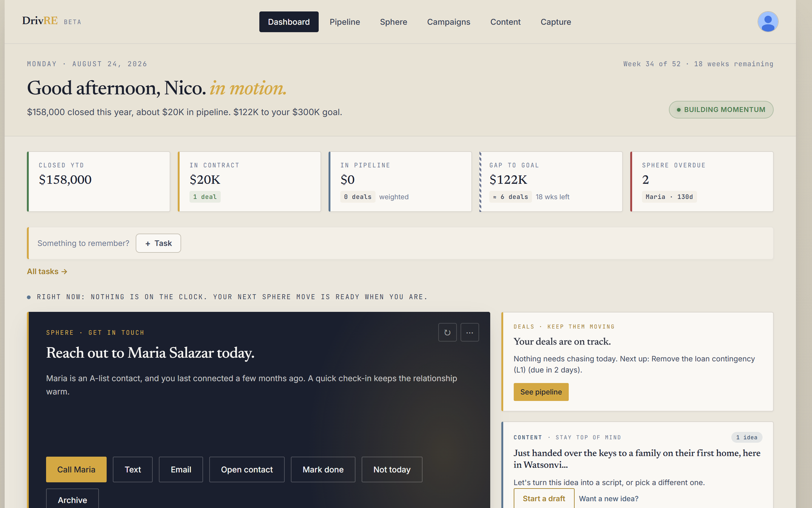812x508 pixels.
Task: Open the In Pipeline $0 card
Action: pos(400,181)
